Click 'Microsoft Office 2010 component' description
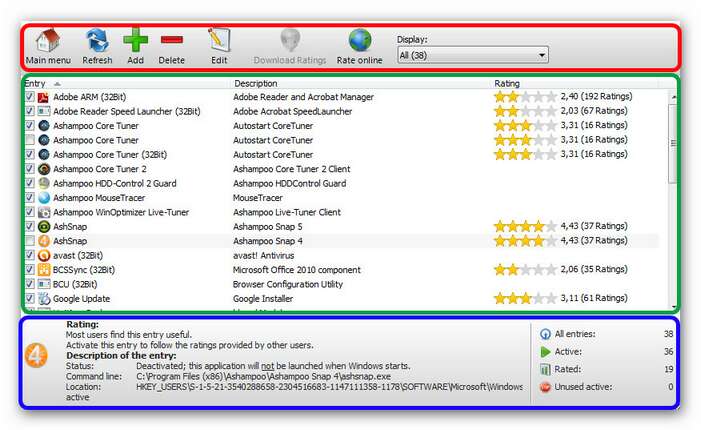701x430 pixels. (296, 270)
